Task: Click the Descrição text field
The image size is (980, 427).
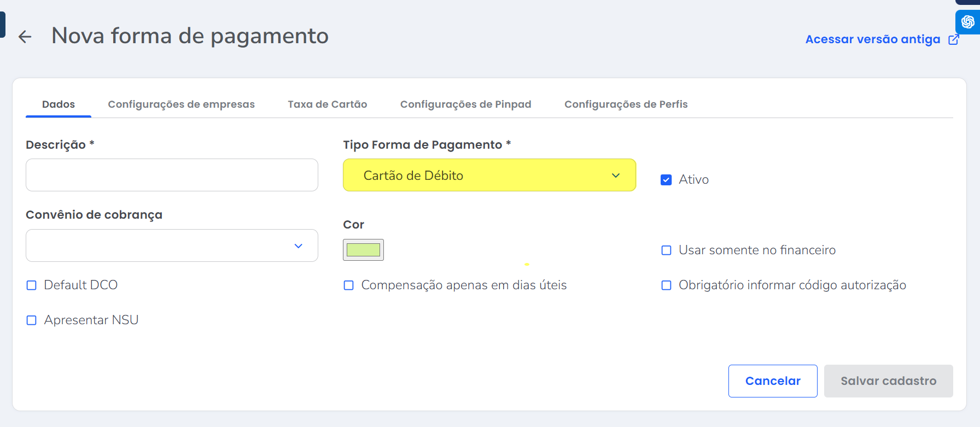Action: click(172, 175)
